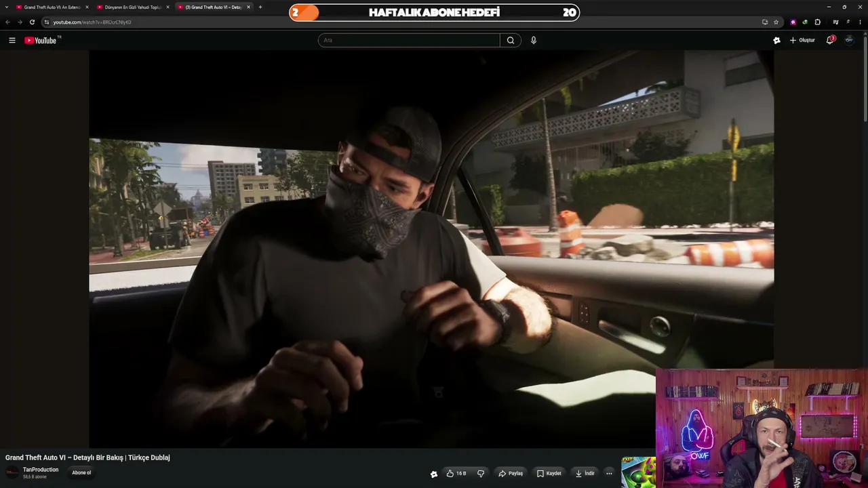Bookmark this page with the star
Screen dimensions: 868x488
coord(776,22)
